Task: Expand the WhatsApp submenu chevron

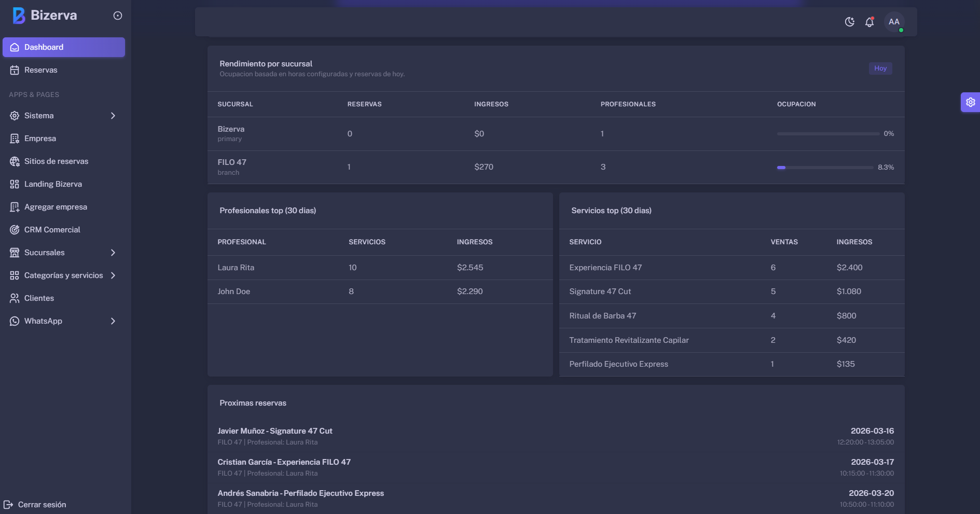Action: point(113,321)
